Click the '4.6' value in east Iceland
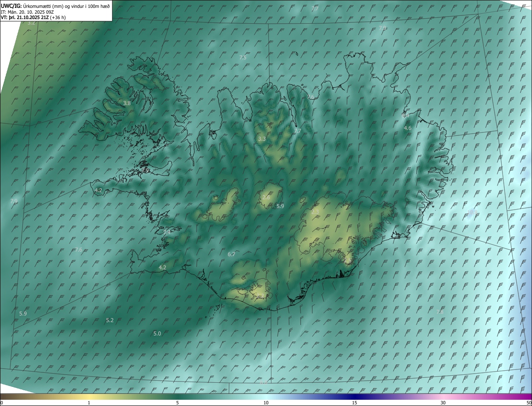Screen dimensions: 532x406 pos(408,128)
